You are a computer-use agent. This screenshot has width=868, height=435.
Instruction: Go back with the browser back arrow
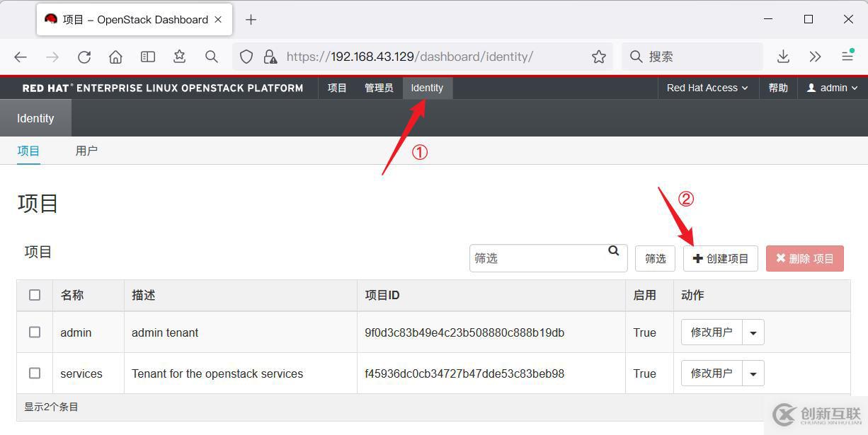click(x=21, y=57)
